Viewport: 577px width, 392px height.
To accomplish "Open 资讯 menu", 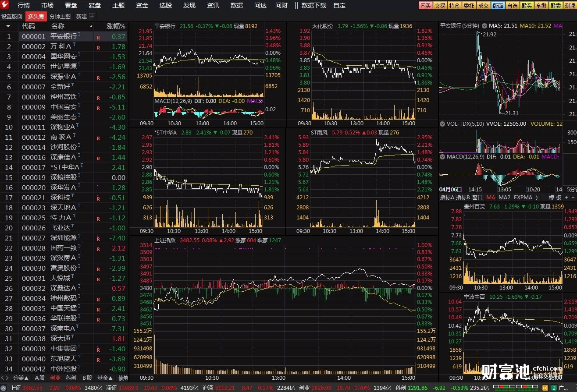I will pyautogui.click(x=213, y=5).
